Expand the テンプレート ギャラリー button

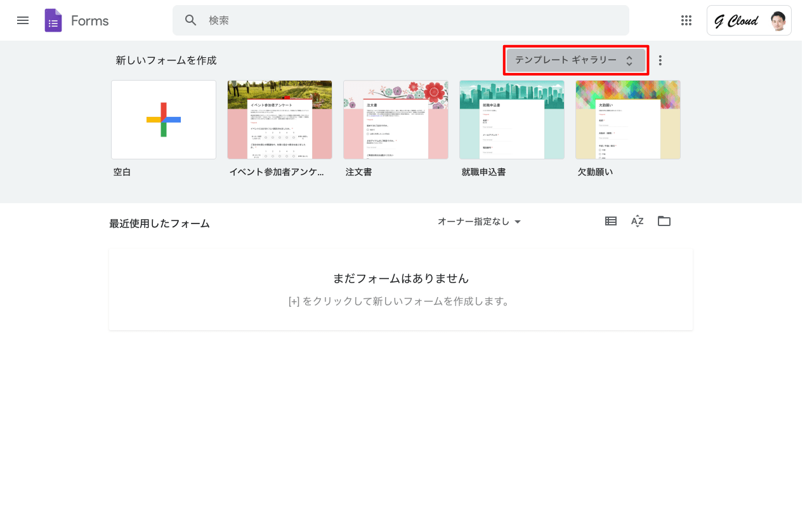click(x=576, y=60)
